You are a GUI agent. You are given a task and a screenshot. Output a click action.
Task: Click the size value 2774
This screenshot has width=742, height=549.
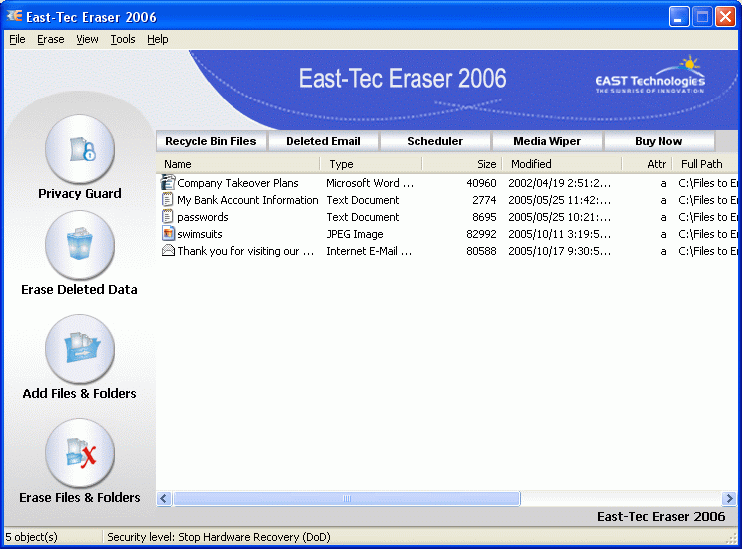(484, 200)
